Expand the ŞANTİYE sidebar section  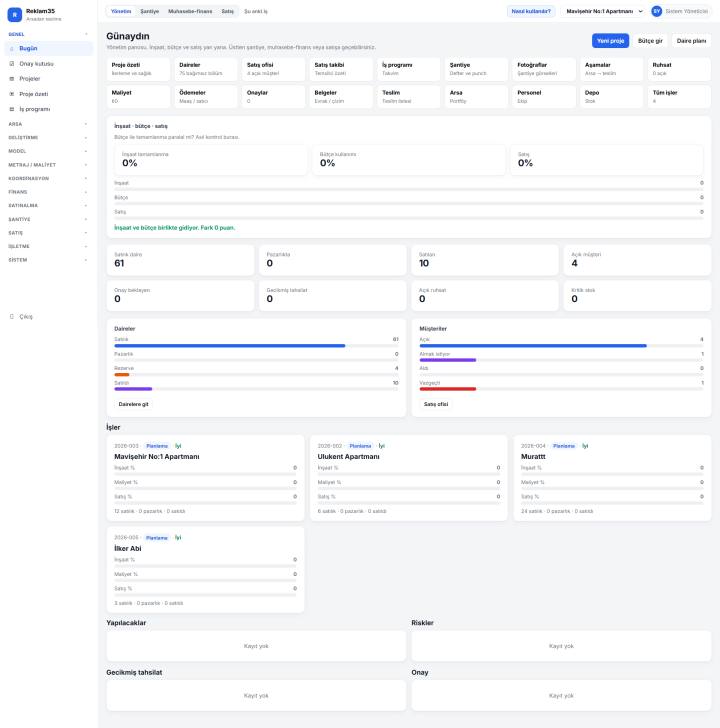pyautogui.click(x=48, y=219)
